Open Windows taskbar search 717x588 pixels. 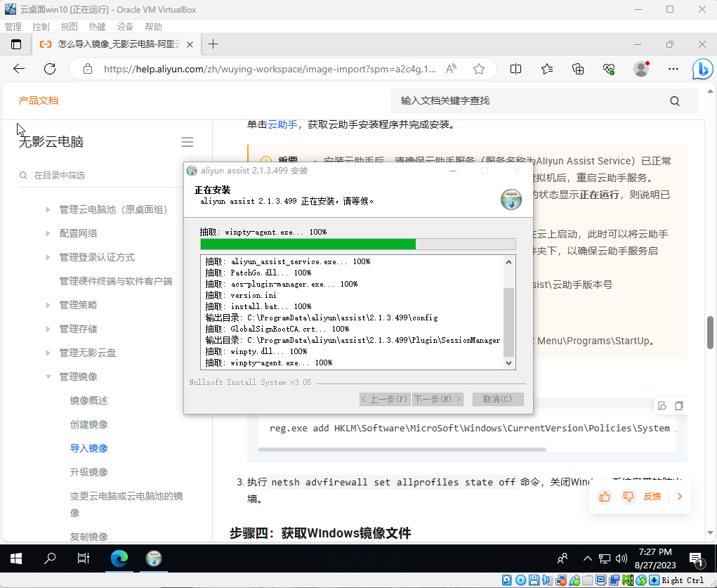(49, 558)
